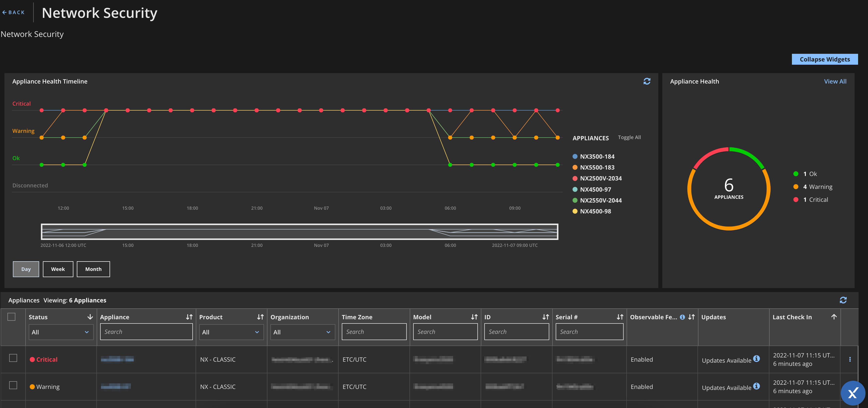Refresh the Appliance Health Timeline widget

pos(647,81)
